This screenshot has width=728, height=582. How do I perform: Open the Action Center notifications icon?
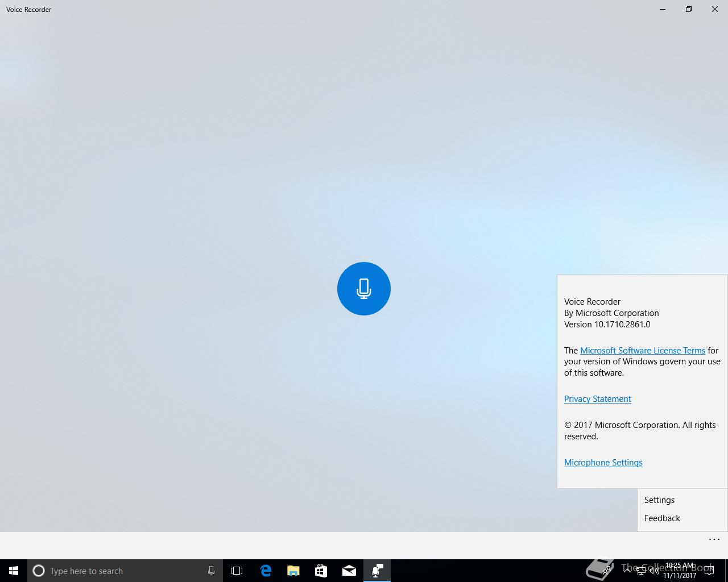tap(709, 571)
